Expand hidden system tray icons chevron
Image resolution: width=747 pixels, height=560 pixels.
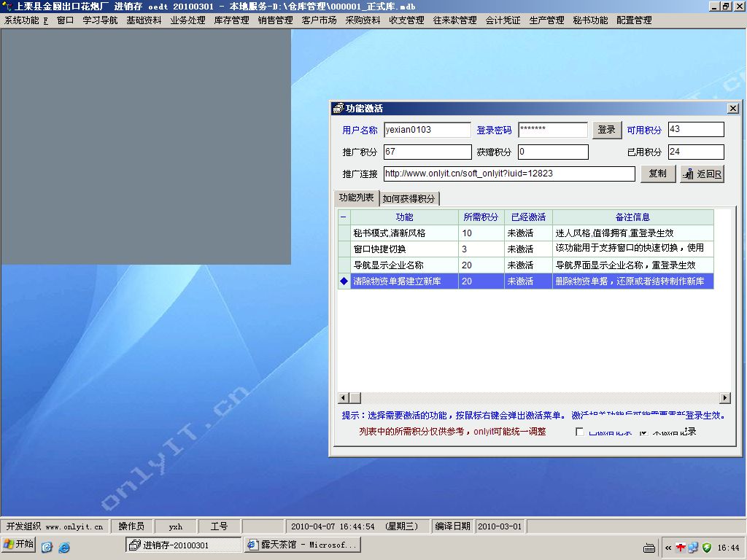point(668,547)
